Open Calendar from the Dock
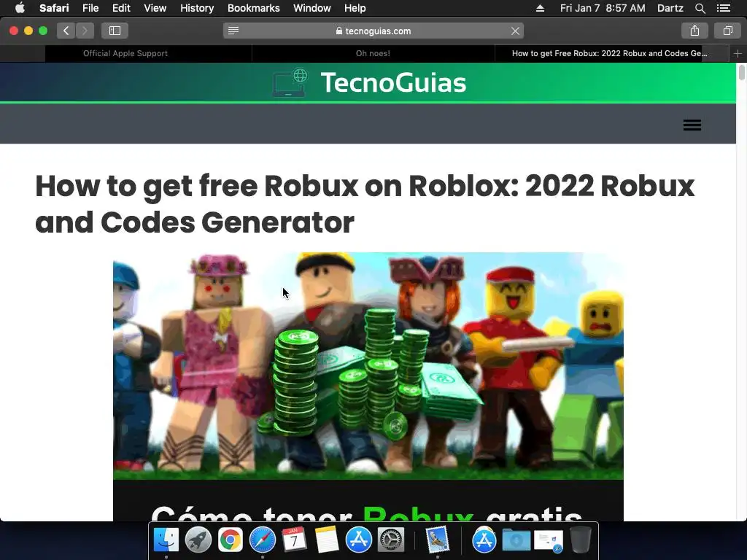This screenshot has height=560, width=747. 294,540
